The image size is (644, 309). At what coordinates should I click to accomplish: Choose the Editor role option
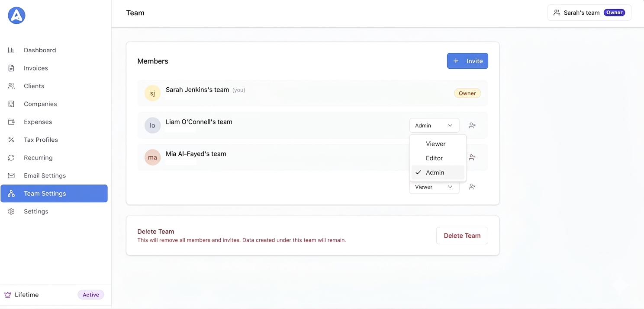pos(438,158)
